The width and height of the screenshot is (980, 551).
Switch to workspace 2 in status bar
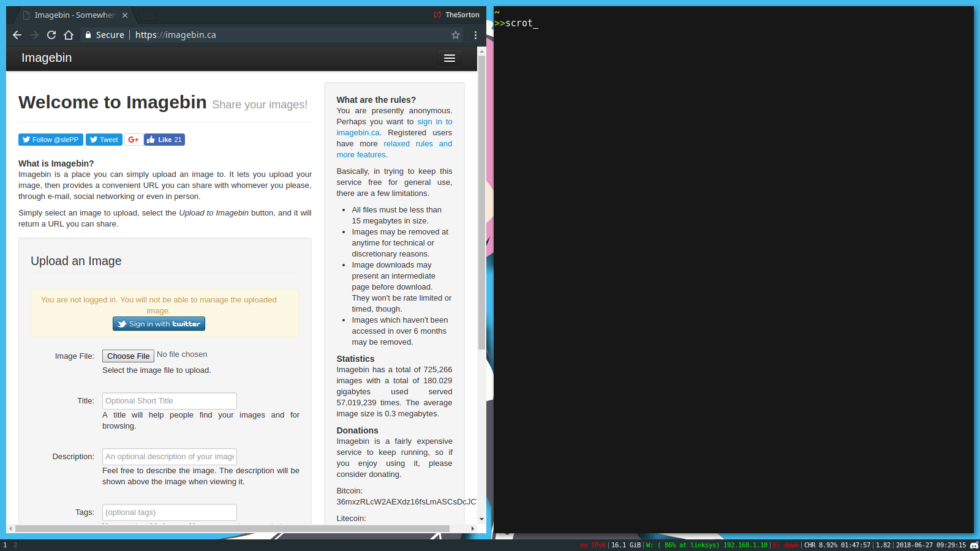[15, 545]
